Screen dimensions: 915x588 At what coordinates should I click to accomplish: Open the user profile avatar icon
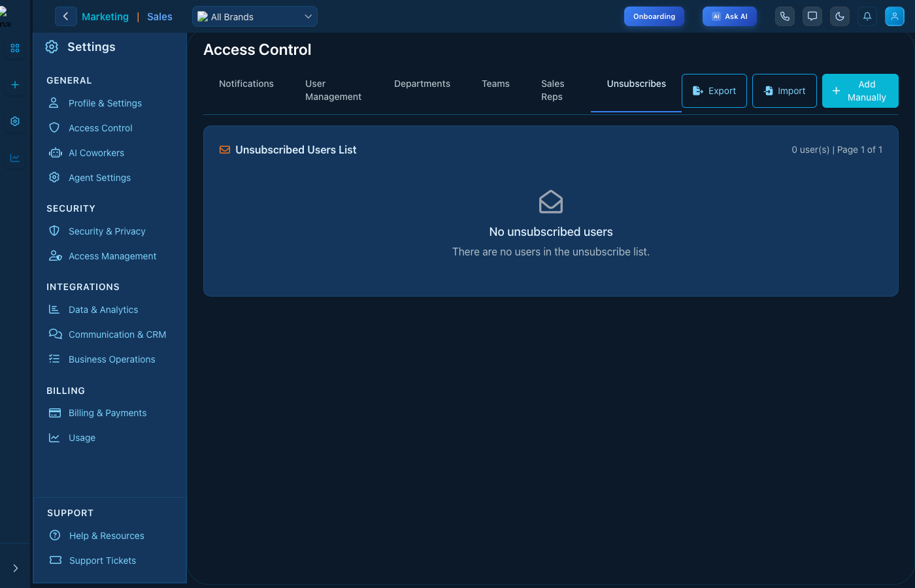coord(895,16)
